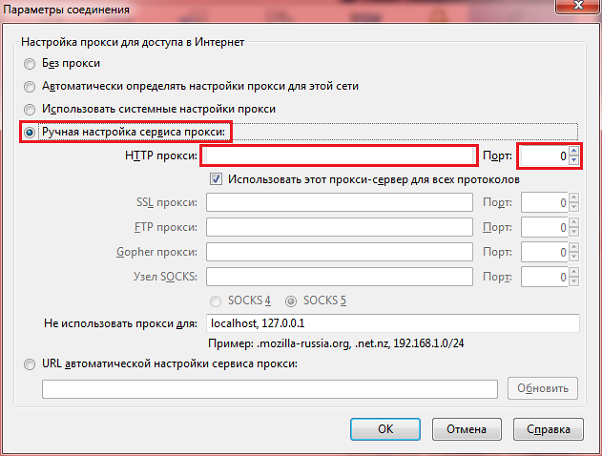
Task: Increase the FTP proxy port value
Action: pos(574,223)
